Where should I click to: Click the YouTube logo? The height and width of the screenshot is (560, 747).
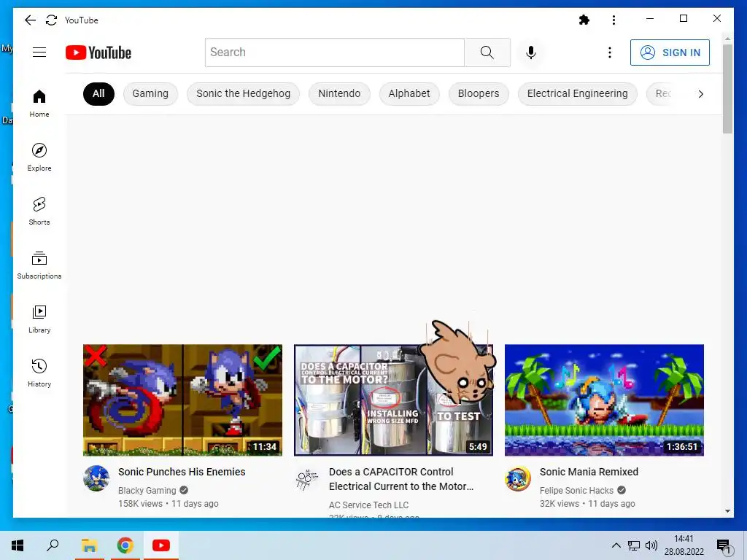98,52
